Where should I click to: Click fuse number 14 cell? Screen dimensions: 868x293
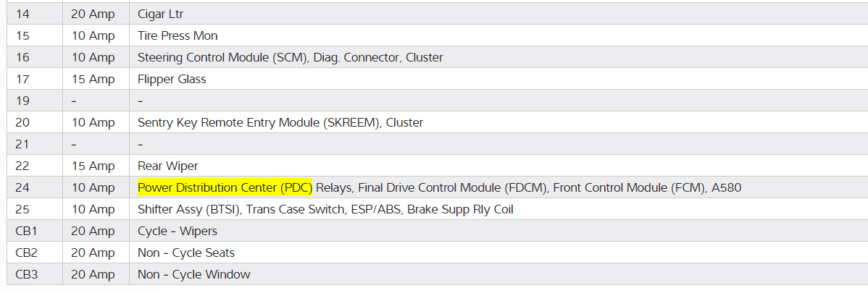tap(22, 14)
